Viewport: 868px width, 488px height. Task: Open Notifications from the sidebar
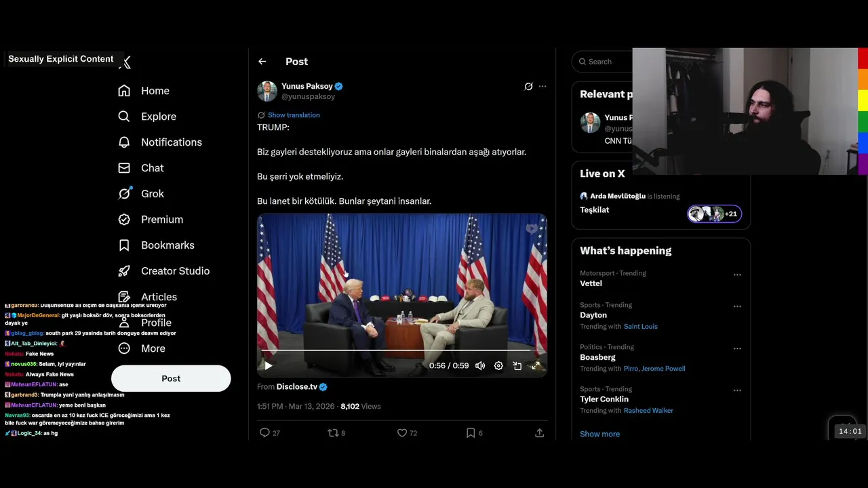(160, 142)
